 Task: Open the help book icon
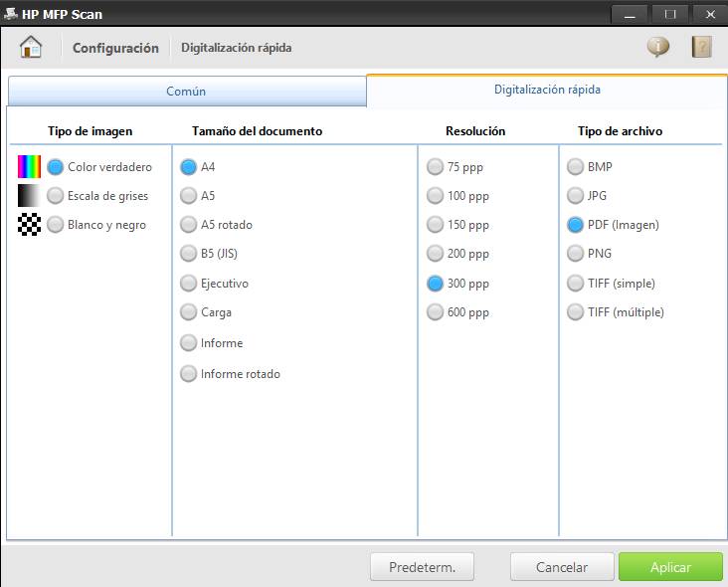(x=701, y=47)
